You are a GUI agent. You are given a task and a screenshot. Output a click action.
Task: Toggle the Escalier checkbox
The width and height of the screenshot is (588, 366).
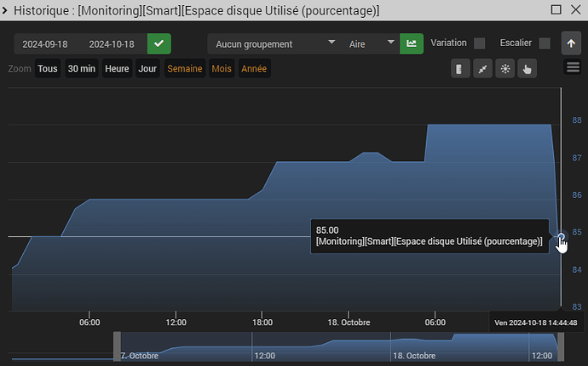(545, 44)
